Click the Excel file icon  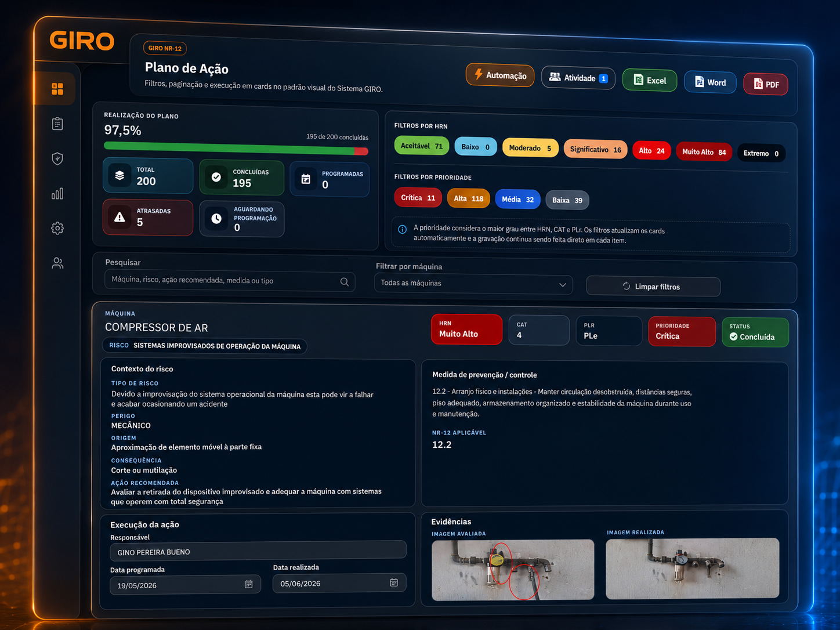[x=638, y=80]
